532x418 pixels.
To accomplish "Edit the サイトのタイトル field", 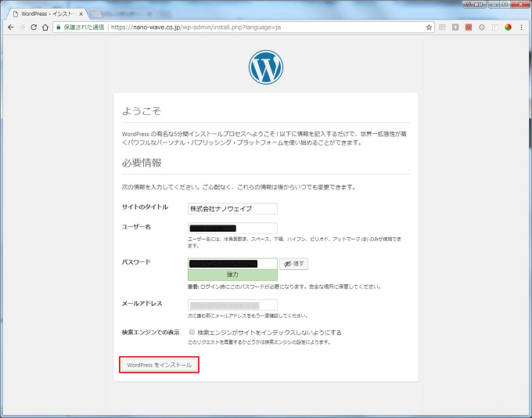I will point(232,208).
